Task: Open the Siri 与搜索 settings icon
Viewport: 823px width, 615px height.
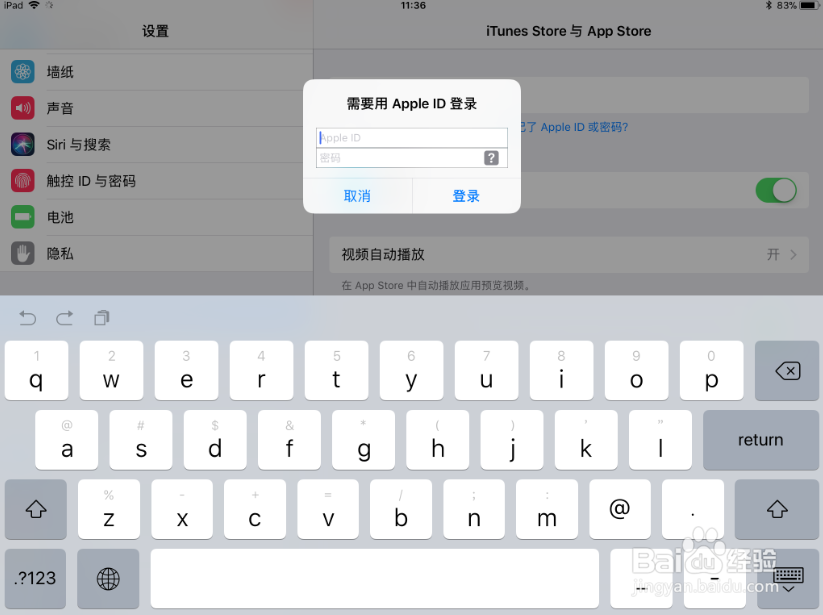Action: point(23,144)
